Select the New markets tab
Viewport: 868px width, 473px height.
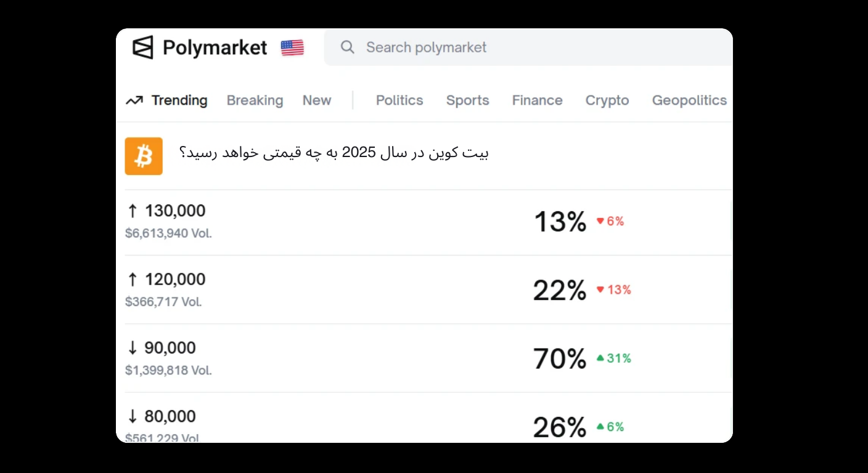[316, 100]
